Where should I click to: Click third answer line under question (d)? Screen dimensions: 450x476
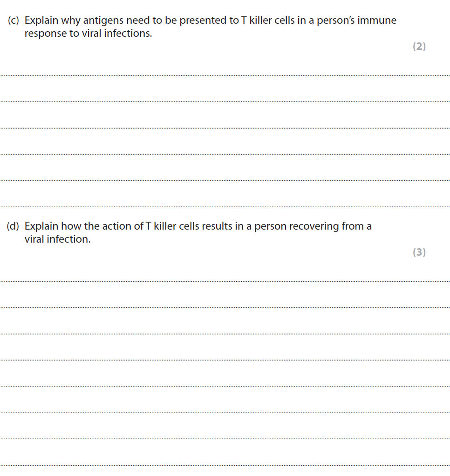click(225, 333)
